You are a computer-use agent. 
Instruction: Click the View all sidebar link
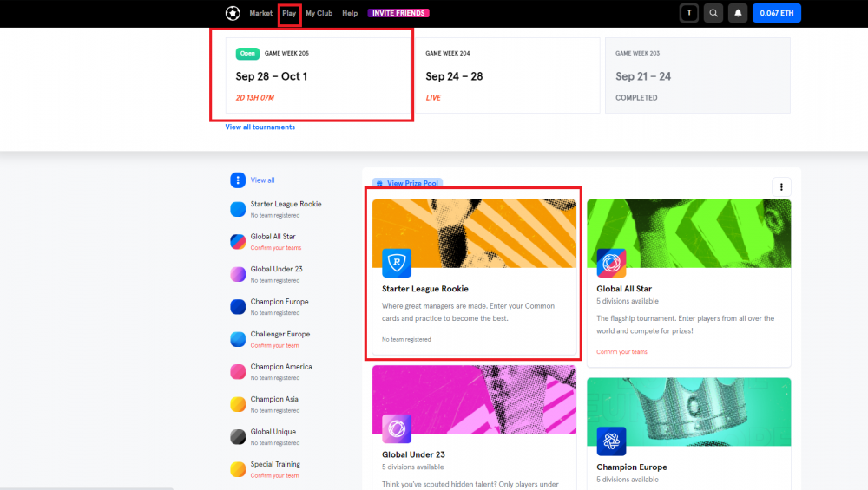pos(262,180)
